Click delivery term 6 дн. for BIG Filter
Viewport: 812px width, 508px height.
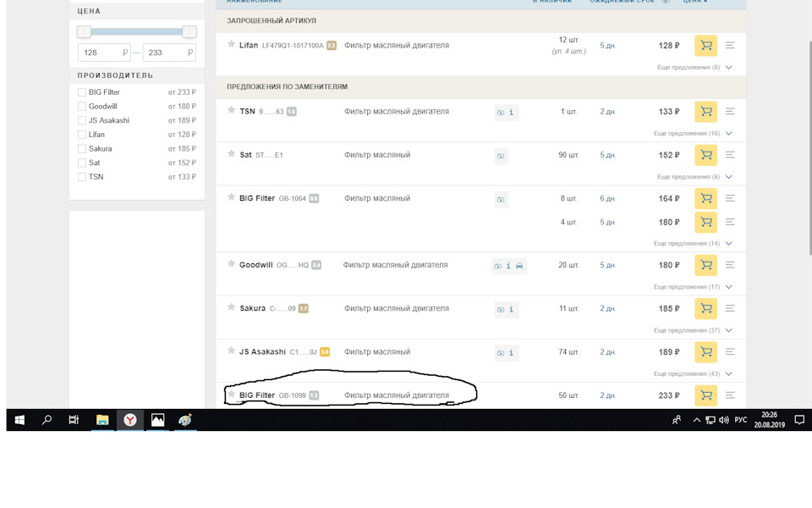tap(608, 198)
